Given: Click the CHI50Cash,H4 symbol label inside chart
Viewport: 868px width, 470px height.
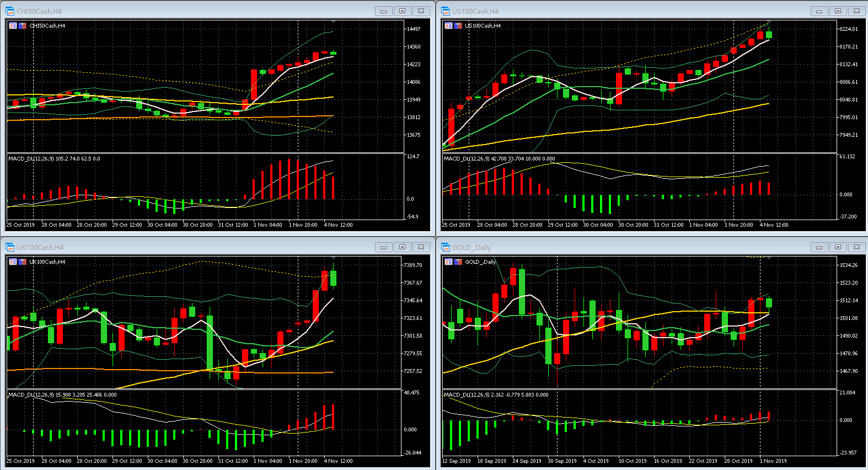Looking at the screenshot, I should [47, 25].
